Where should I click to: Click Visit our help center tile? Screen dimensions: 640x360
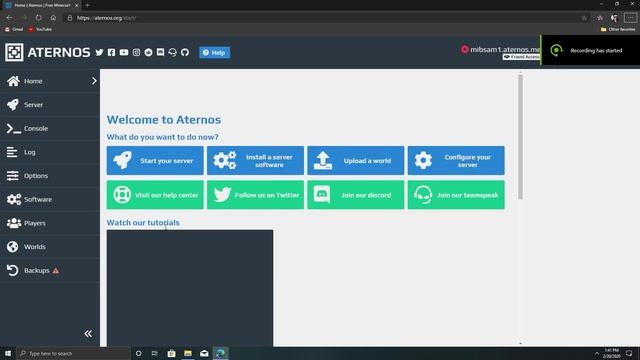pyautogui.click(x=155, y=195)
